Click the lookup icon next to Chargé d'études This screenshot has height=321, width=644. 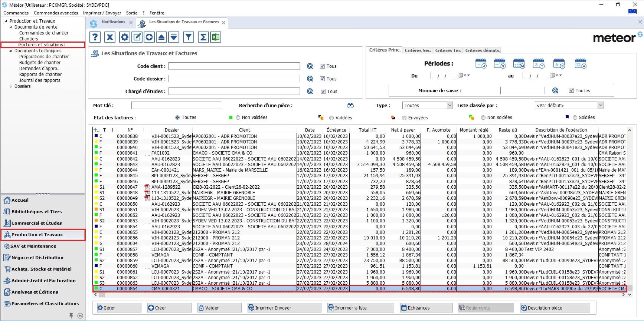(x=310, y=92)
